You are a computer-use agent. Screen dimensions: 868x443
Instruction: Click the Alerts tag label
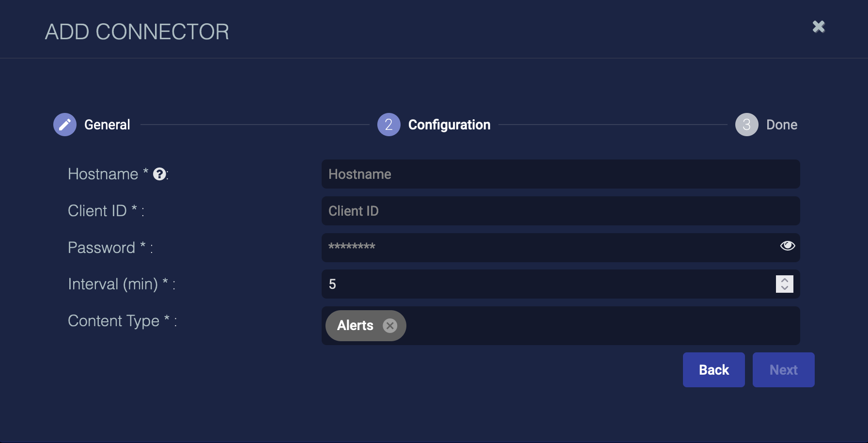(355, 326)
